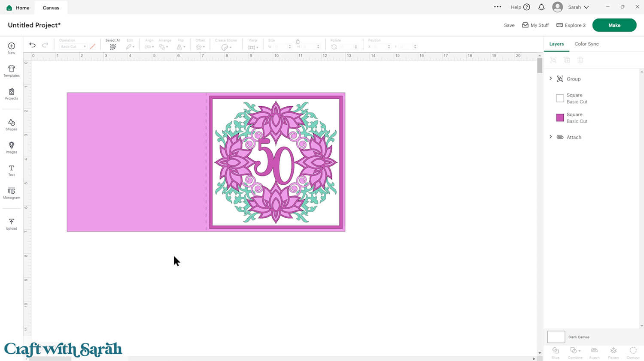Expand the Group layer
This screenshot has width=644, height=361.
pos(551,78)
